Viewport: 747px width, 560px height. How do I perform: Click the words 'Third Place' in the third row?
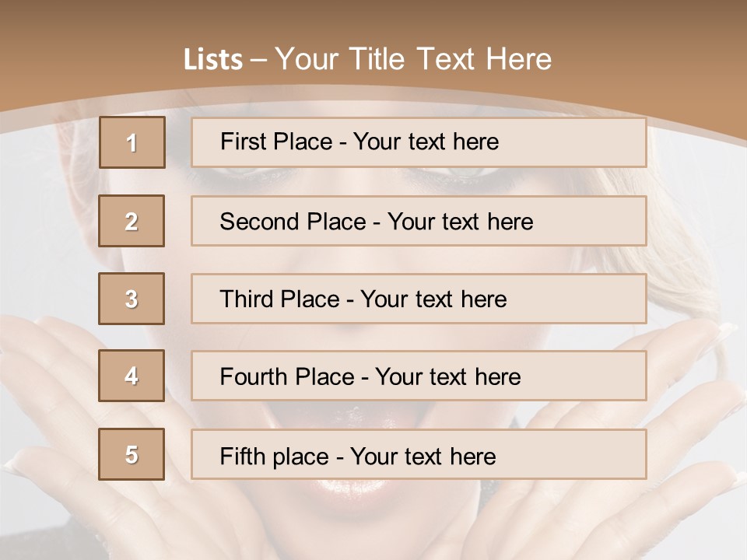[x=280, y=299]
